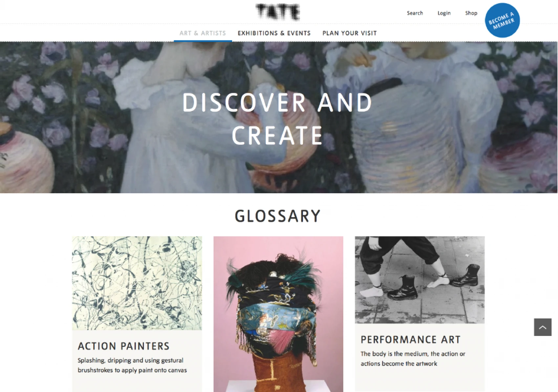Screen dimensions: 558x392
Task: Open Exhibitions & Events menu
Action: pyautogui.click(x=274, y=33)
